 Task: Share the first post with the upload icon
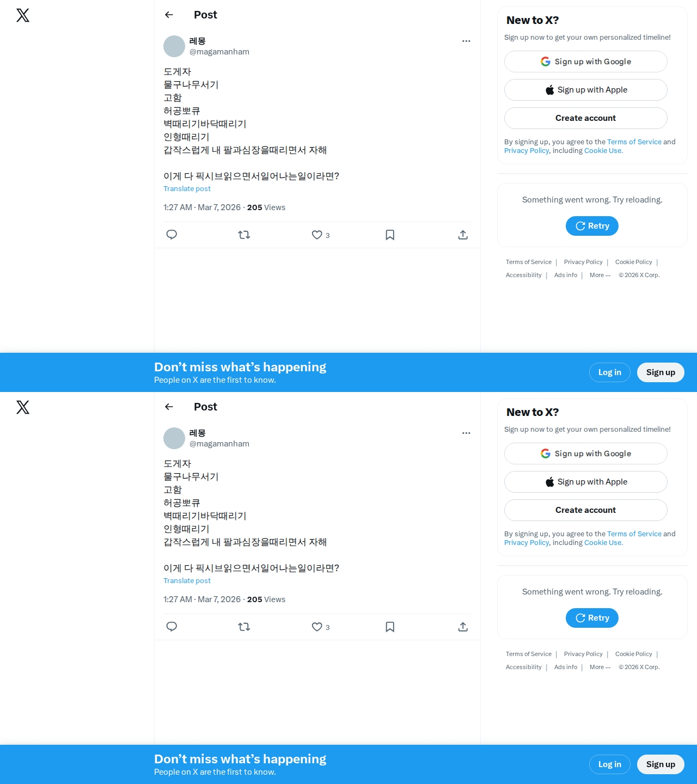point(463,235)
